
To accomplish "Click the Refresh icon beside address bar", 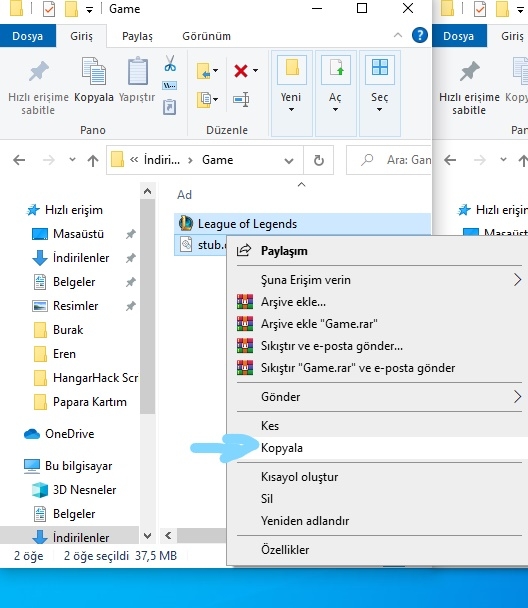I will pyautogui.click(x=319, y=160).
